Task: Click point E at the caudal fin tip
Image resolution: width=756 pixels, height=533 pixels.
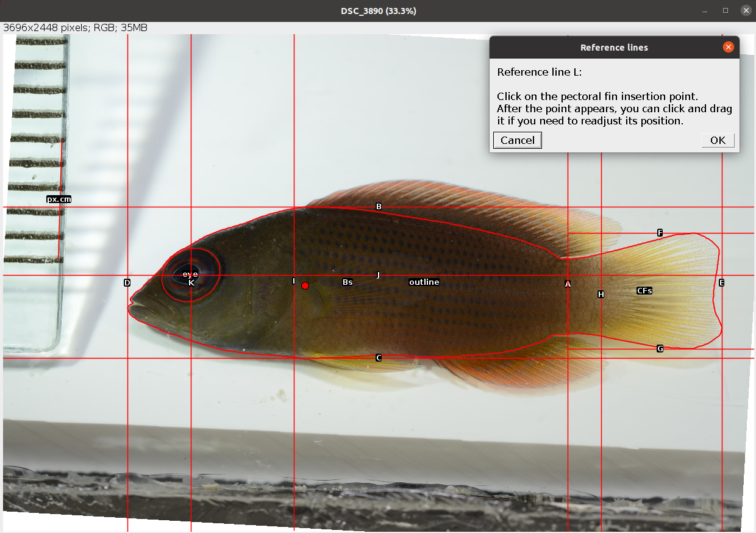Action: coord(721,282)
